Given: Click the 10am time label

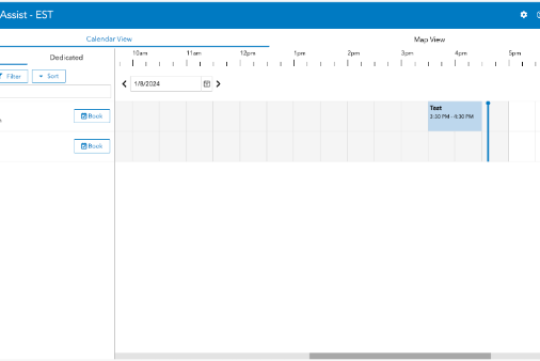Looking at the screenshot, I should click(x=140, y=53).
